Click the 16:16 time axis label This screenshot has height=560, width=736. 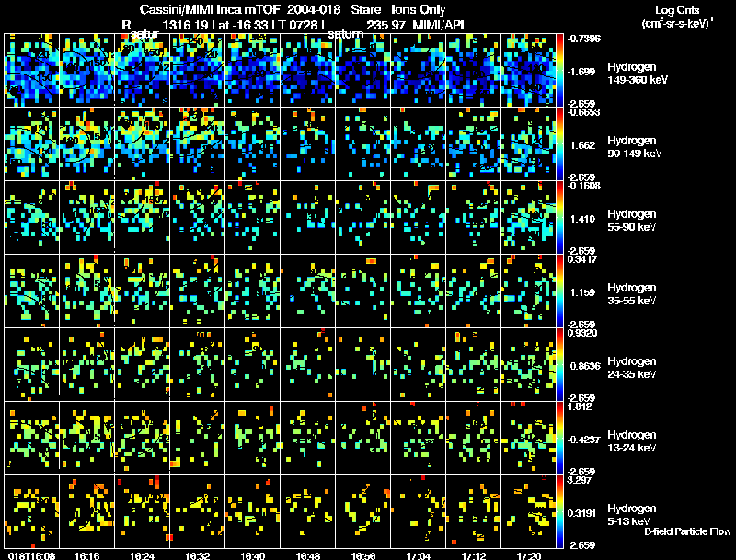pos(86,556)
